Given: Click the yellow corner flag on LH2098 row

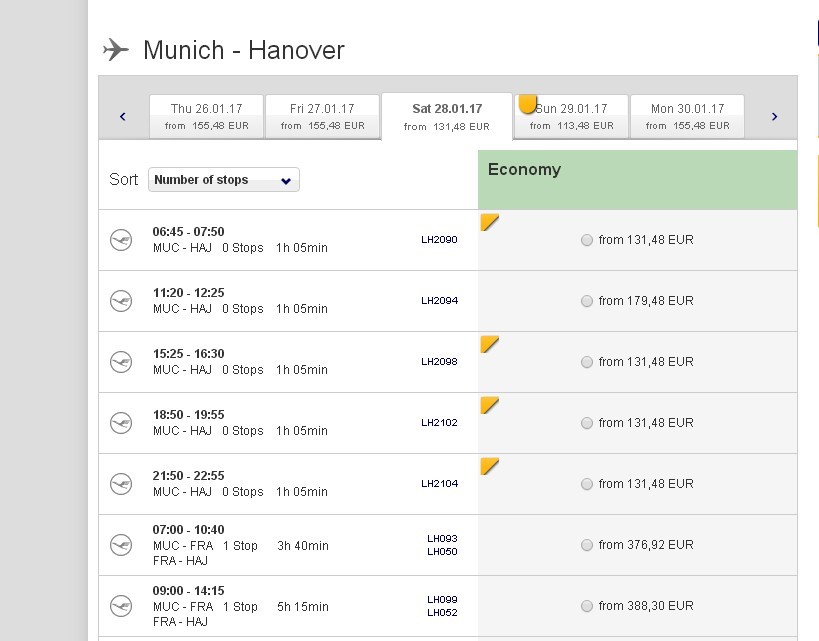Looking at the screenshot, I should tap(489, 344).
